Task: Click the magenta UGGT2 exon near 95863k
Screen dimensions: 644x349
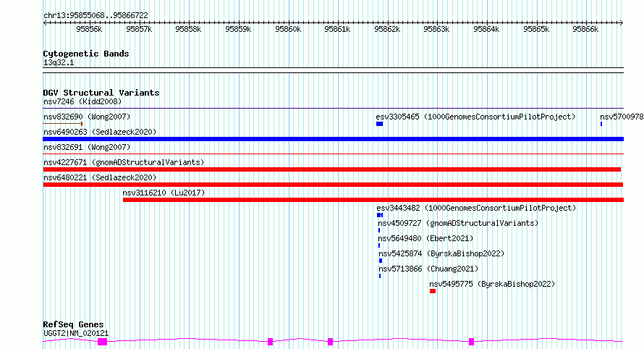Action: coord(472,342)
